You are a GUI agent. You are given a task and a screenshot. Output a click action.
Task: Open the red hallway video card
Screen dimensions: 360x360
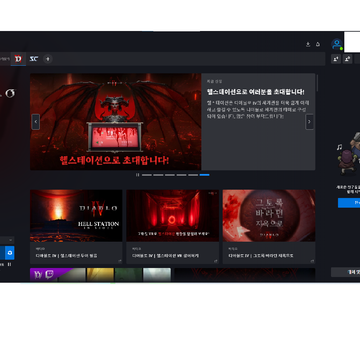173,227
